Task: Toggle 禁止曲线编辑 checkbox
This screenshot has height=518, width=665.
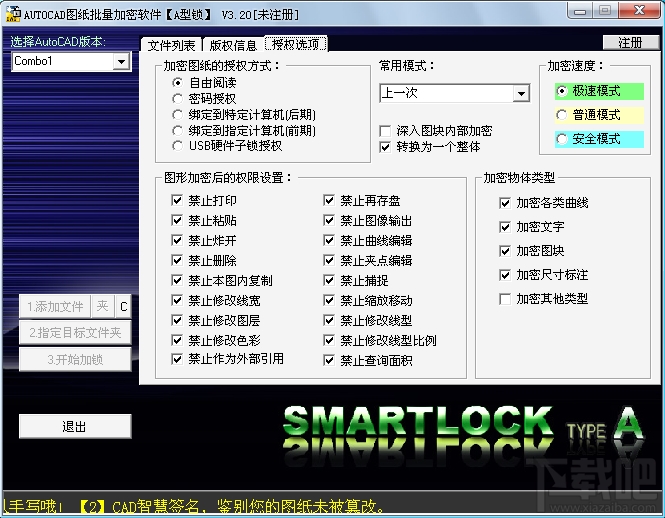Action: tap(329, 240)
